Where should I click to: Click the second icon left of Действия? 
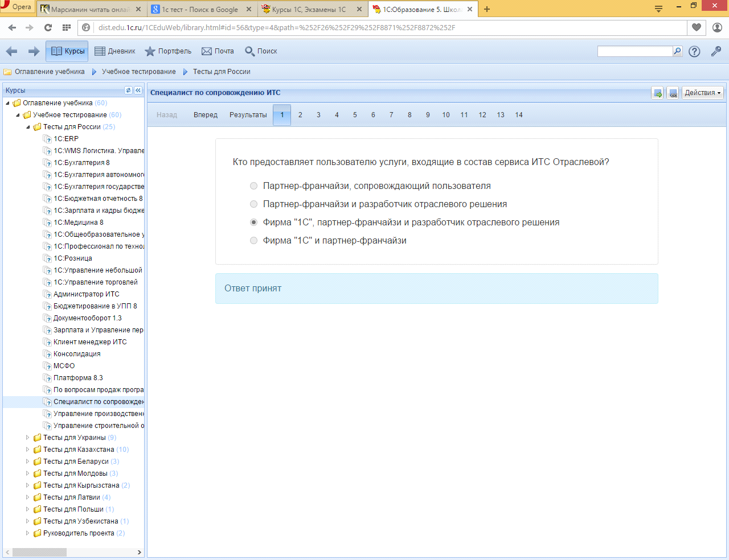pyautogui.click(x=673, y=93)
